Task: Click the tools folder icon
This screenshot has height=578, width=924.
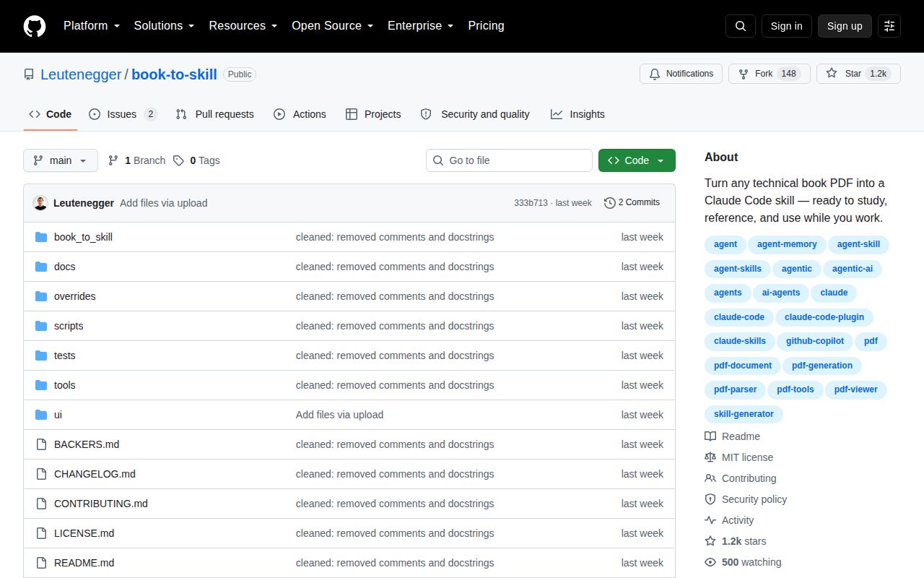Action: tap(41, 385)
